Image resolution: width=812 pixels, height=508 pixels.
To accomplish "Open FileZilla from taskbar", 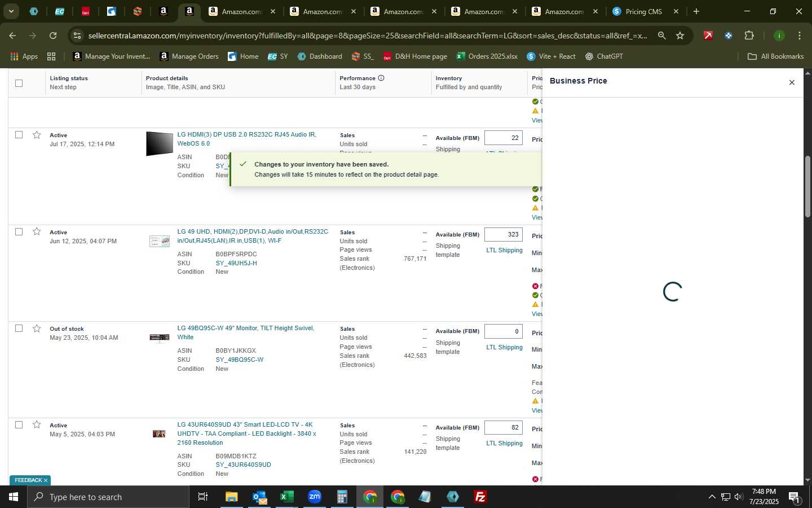I will (480, 497).
